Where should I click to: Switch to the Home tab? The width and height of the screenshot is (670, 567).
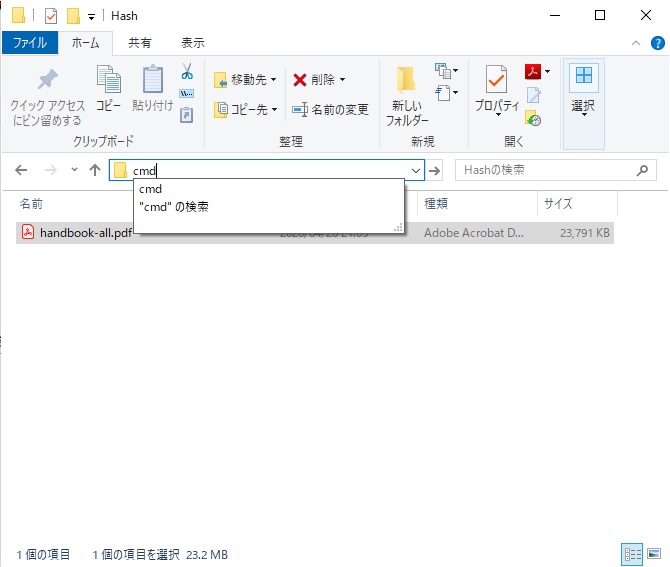point(85,43)
